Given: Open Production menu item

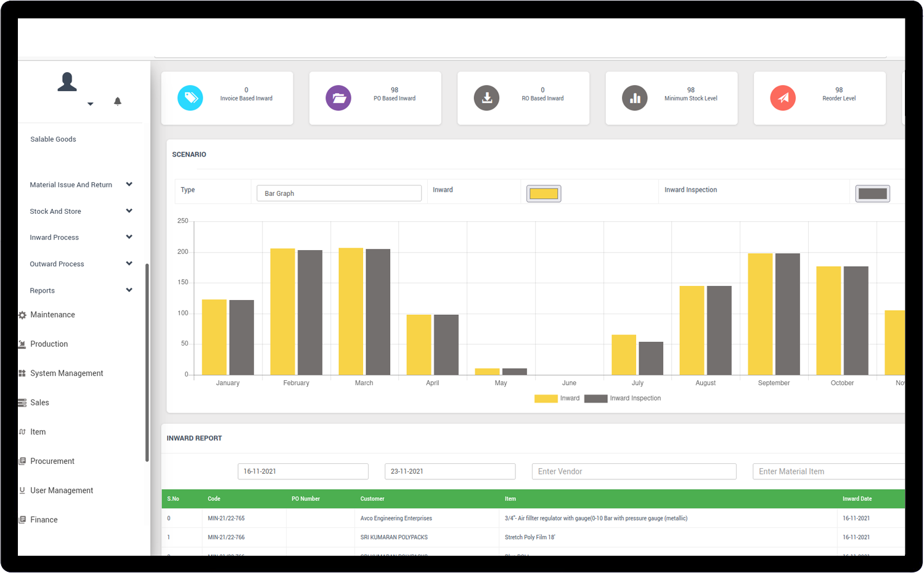Looking at the screenshot, I should click(x=49, y=344).
